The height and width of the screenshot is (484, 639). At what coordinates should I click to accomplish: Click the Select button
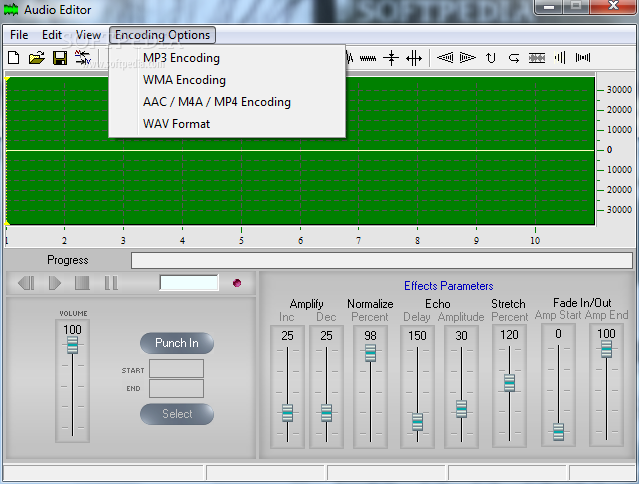[x=177, y=414]
